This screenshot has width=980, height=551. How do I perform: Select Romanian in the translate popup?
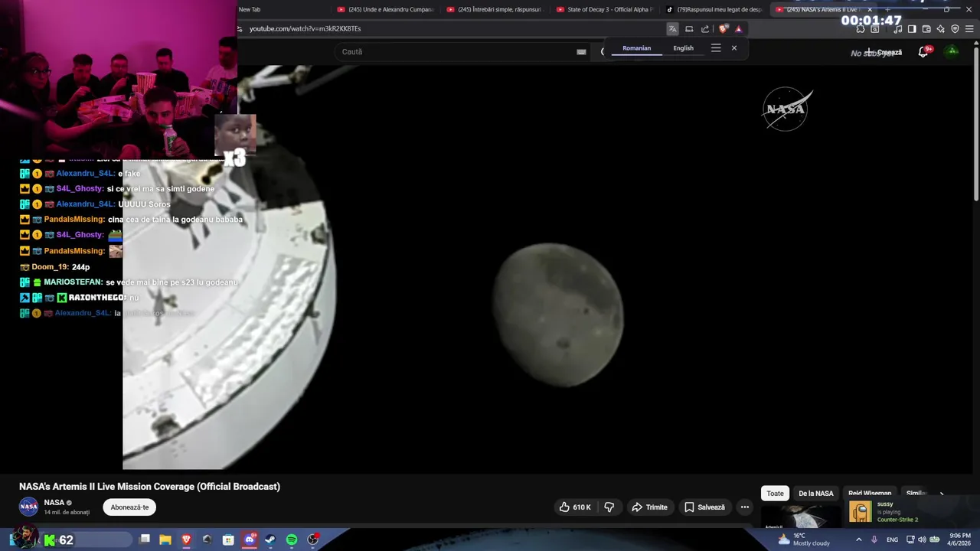(x=637, y=48)
